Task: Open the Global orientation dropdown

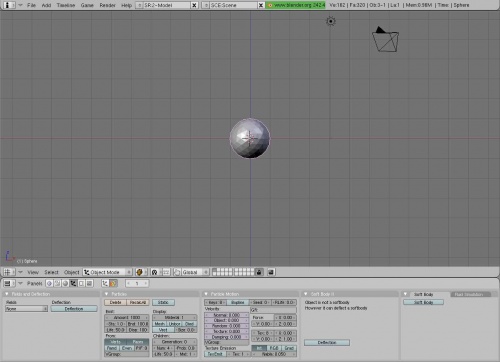Action: (x=195, y=272)
